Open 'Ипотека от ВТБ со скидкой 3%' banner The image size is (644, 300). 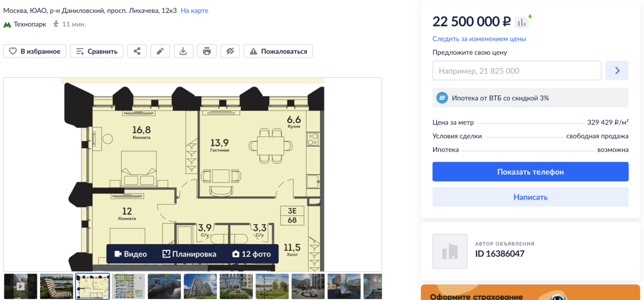tap(530, 98)
